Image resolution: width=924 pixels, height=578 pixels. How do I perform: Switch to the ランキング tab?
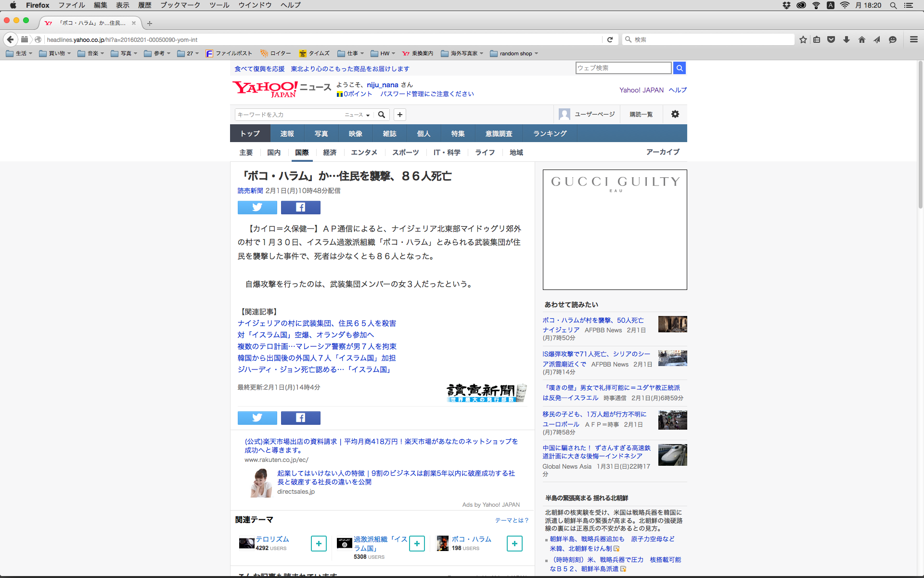tap(550, 133)
